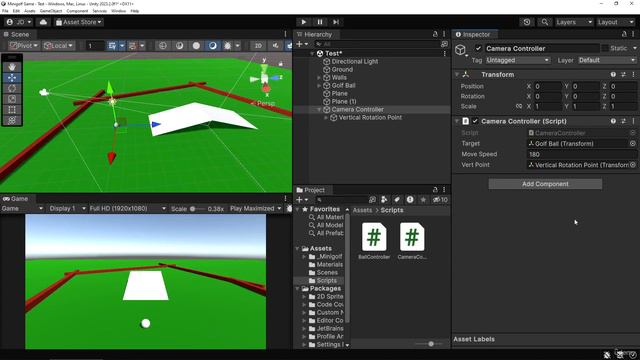Click the Play button
This screenshot has height=360, width=640.
click(303, 22)
